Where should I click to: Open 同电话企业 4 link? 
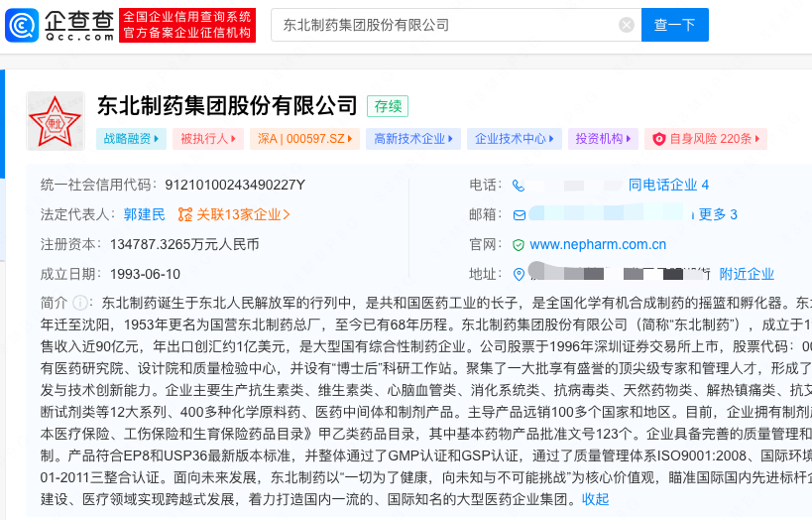click(668, 186)
